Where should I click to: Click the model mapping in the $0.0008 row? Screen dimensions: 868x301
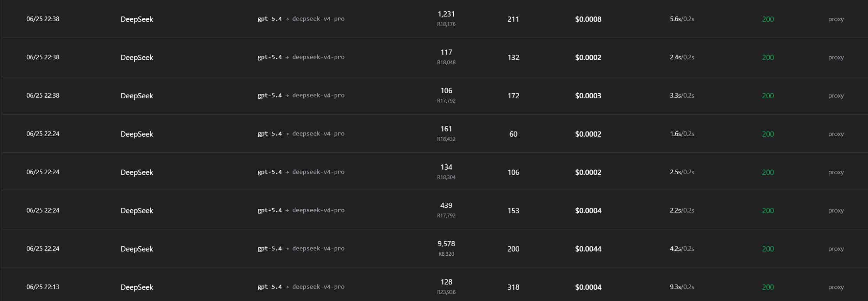(301, 19)
